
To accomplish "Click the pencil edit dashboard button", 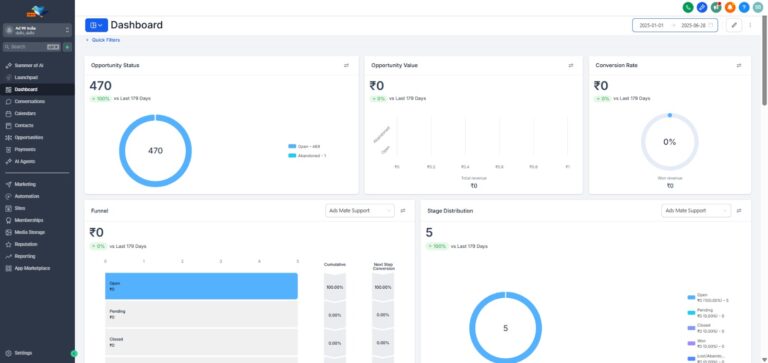I will 734,25.
